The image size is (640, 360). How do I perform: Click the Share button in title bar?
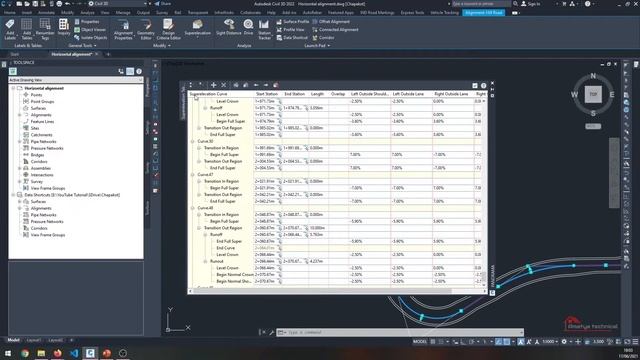[162, 4]
